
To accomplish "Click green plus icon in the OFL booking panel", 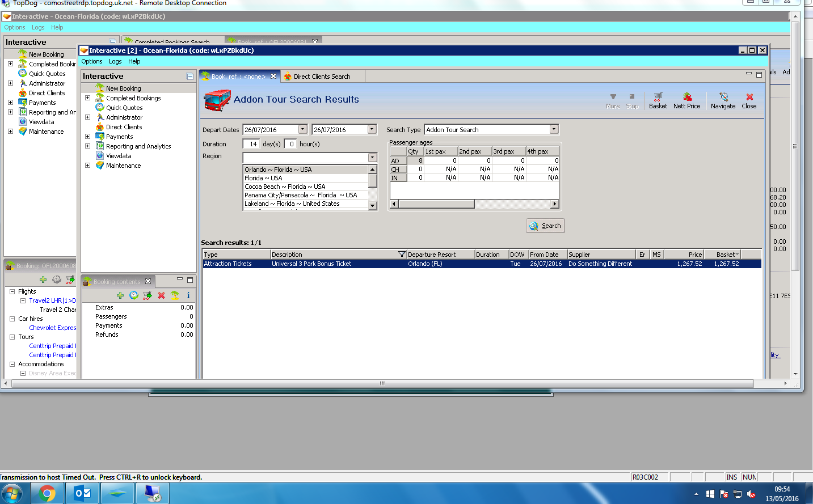I will (x=43, y=279).
